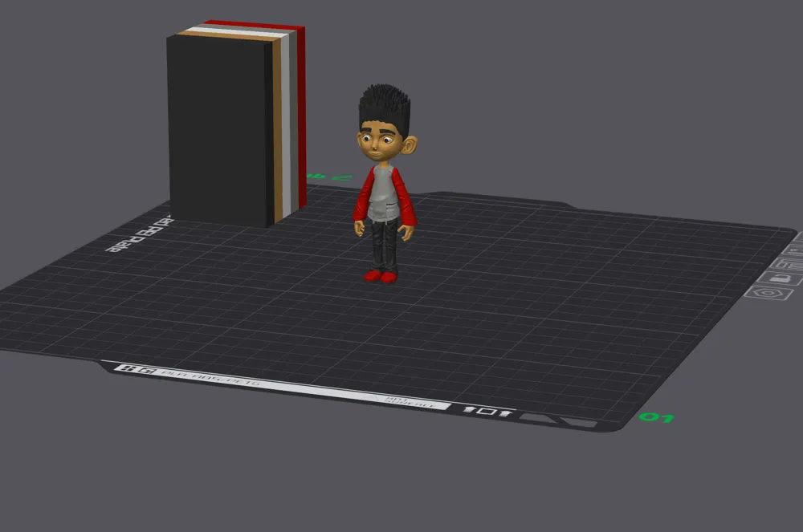Select the multicolor prime tower block

[x=236, y=123]
